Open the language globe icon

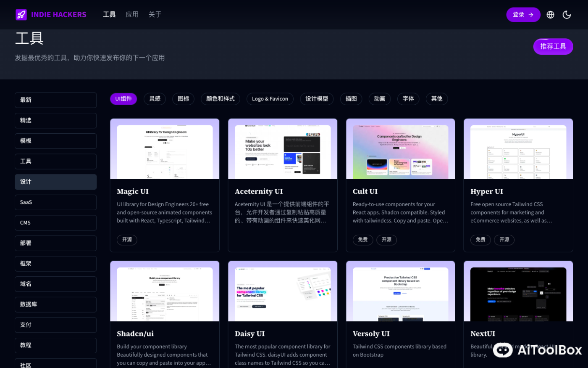(x=550, y=14)
